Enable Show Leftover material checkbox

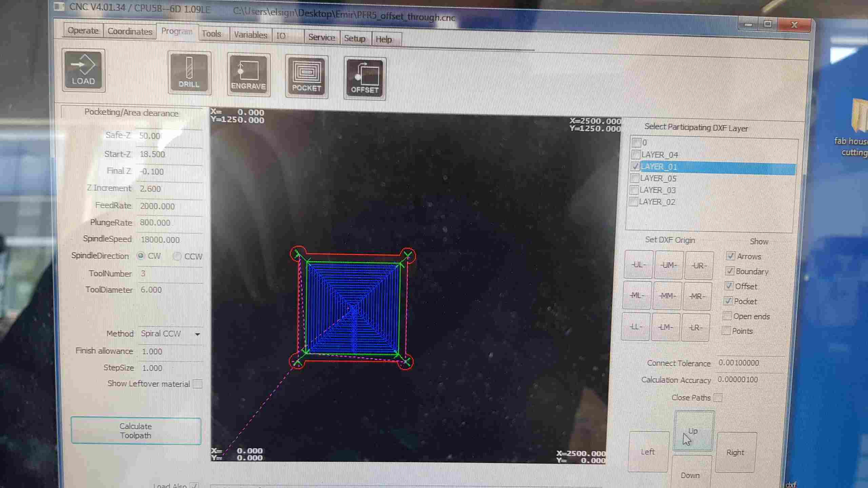point(197,384)
